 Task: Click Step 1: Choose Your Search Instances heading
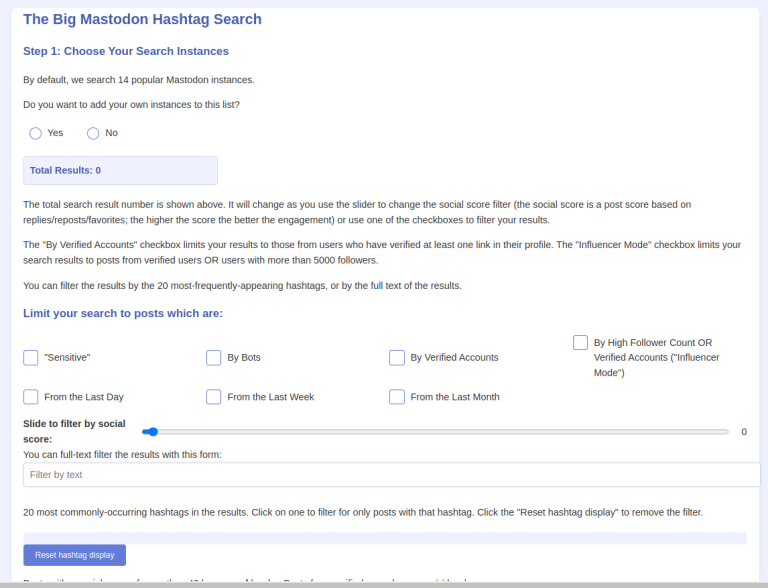[126, 51]
